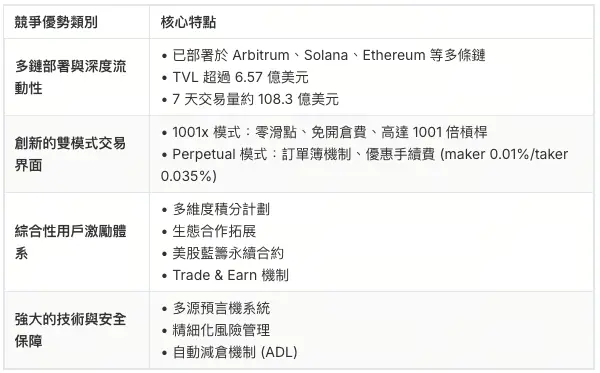
Task: Click the 0.035%) text
Action: [189, 176]
